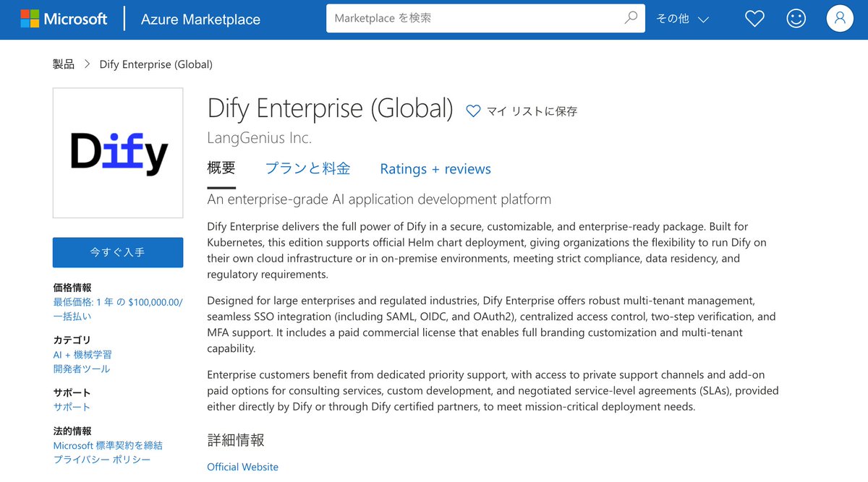Screen dimensions: 868x482
Task: Open 開発者ツール category link
Action: coord(82,369)
